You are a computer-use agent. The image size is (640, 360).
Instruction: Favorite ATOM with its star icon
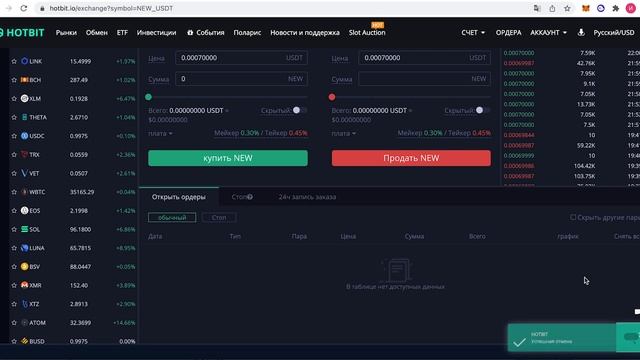point(14,323)
